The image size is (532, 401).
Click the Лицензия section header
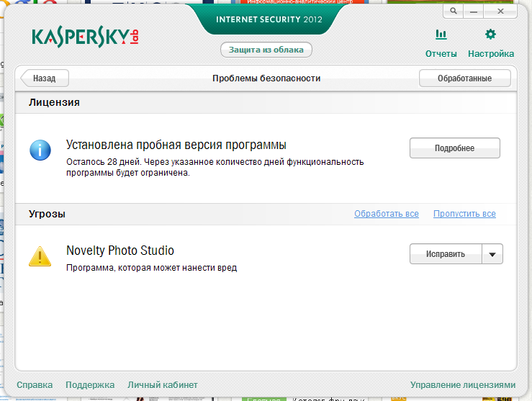coord(54,102)
